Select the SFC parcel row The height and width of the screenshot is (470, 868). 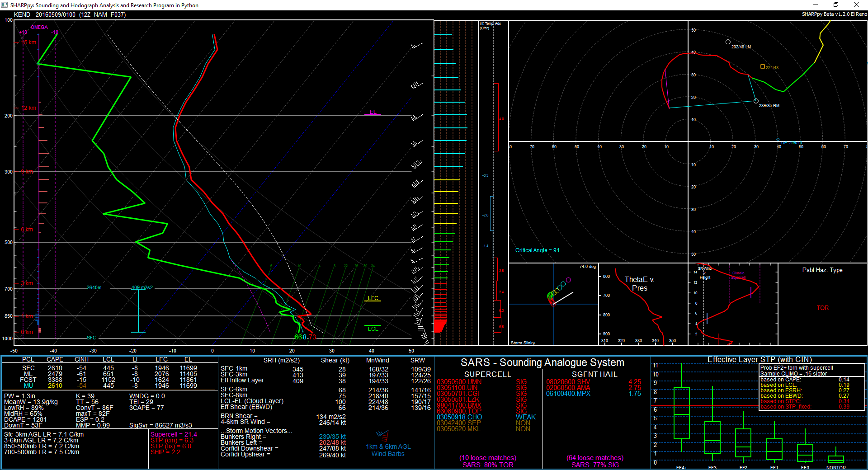pyautogui.click(x=108, y=368)
